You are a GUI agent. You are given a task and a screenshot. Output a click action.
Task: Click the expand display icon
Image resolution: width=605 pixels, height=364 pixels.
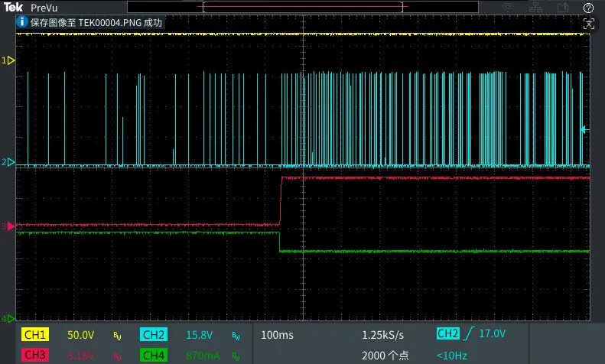point(588,24)
